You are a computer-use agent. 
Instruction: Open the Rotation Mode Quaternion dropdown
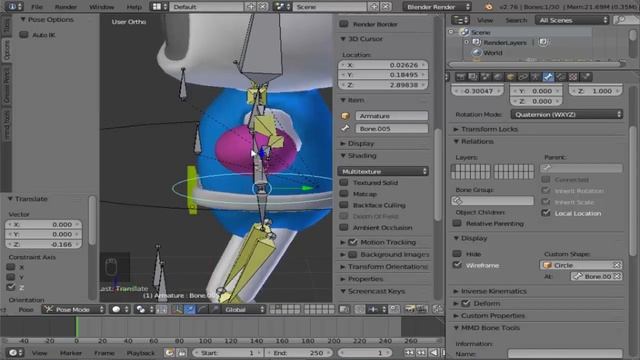pos(567,114)
